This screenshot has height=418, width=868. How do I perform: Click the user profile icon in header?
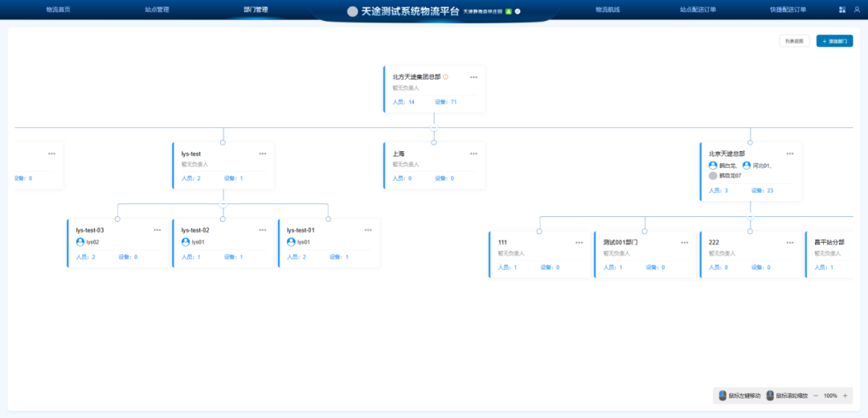coord(856,10)
